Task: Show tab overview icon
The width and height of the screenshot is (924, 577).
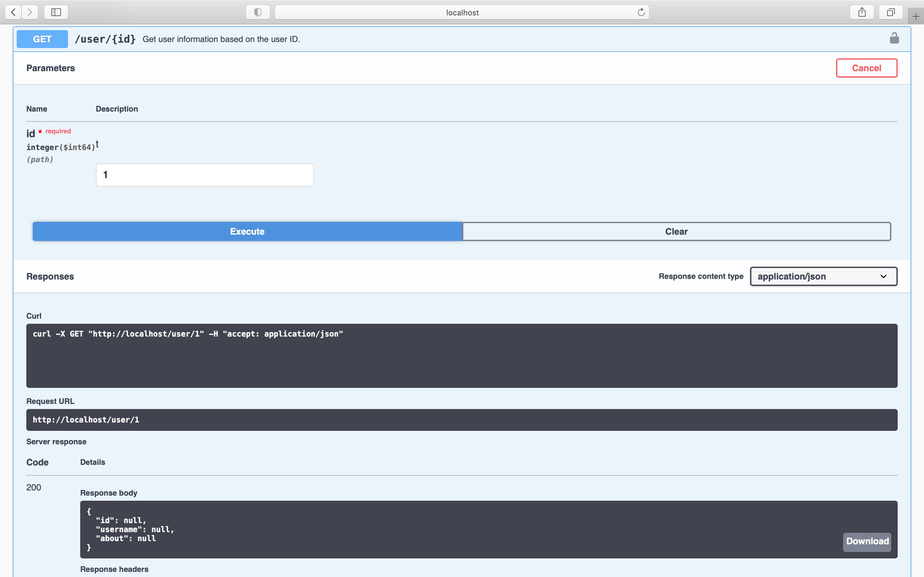Action: (890, 12)
